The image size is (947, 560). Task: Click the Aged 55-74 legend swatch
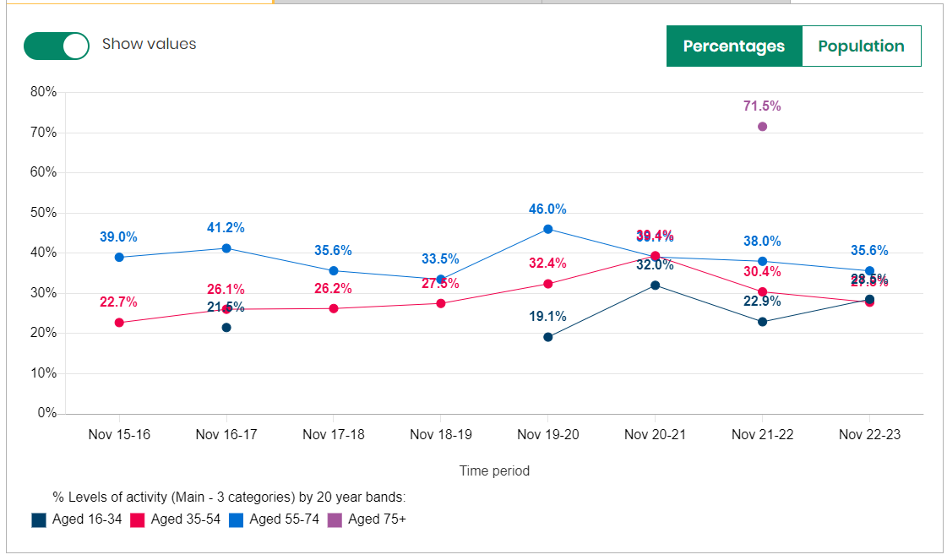pyautogui.click(x=237, y=520)
